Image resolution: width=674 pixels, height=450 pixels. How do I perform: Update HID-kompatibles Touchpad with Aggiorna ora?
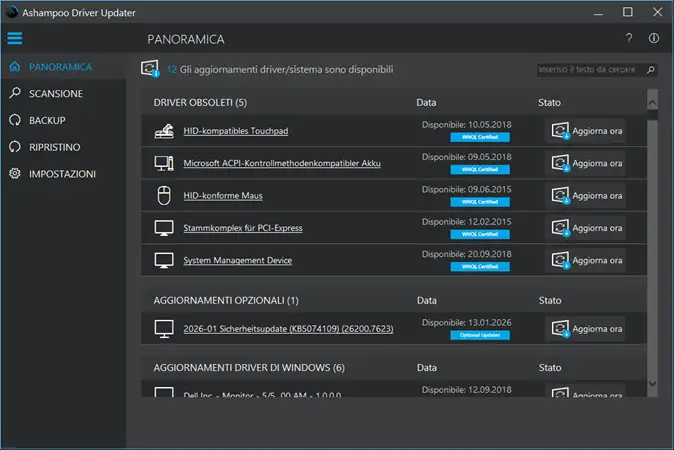[x=586, y=131]
